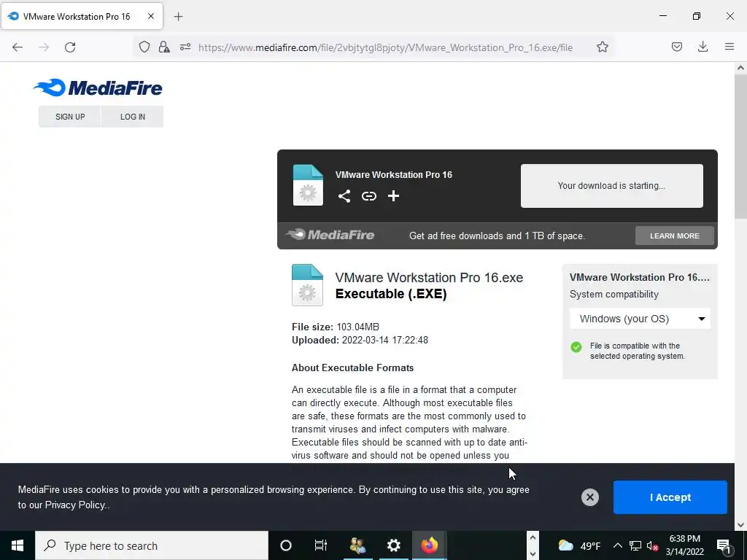
Task: Click the plus icon to save file
Action: [x=393, y=195]
